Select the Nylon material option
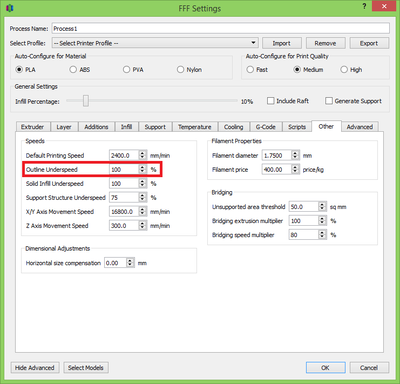The image size is (400, 384). (x=189, y=70)
